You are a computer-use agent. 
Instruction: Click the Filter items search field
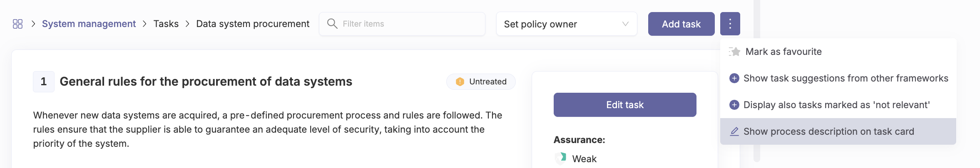402,24
